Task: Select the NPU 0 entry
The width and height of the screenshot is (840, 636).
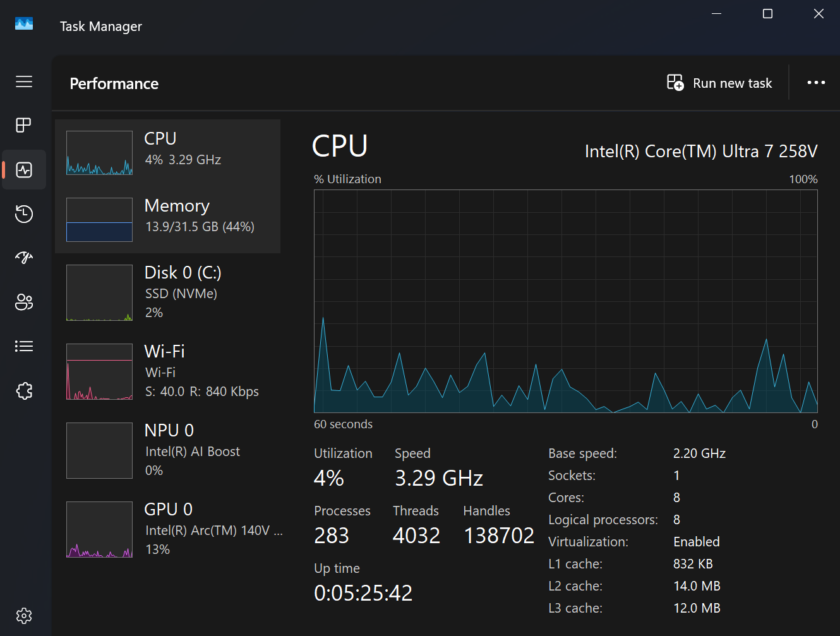Action: coord(168,450)
